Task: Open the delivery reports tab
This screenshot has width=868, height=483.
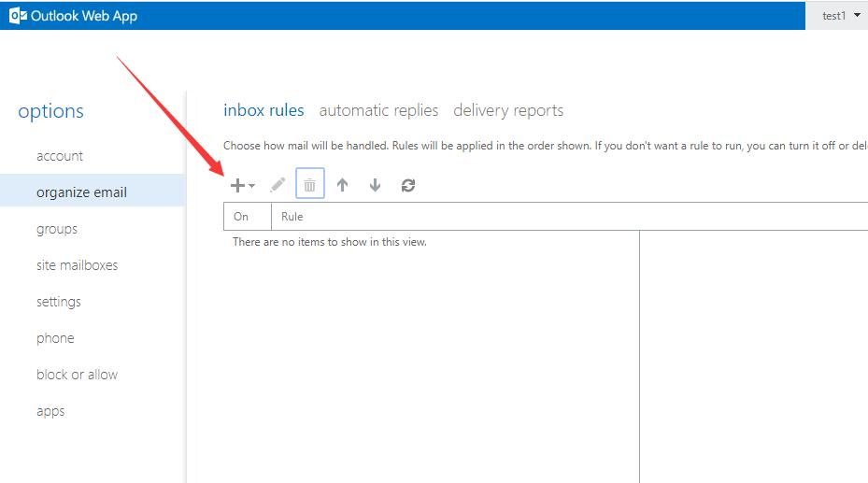Action: (508, 110)
